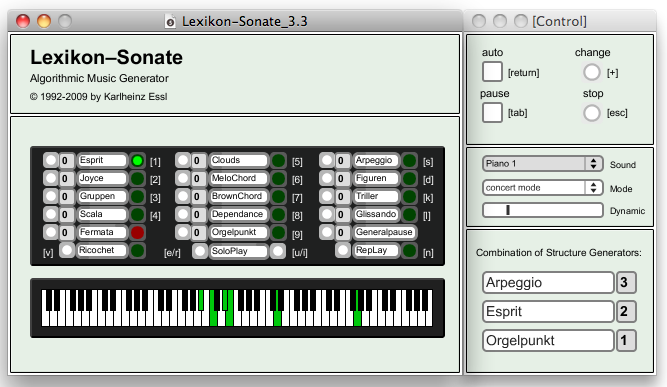The image size is (667, 387).
Task: Minimize the Lexikon-Sonate_3.3 window
Action: [x=44, y=21]
